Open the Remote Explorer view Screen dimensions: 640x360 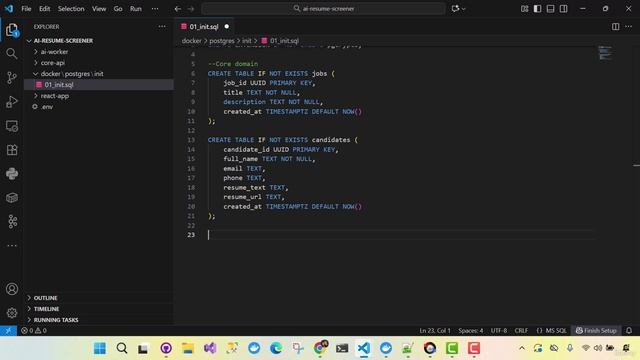[12, 126]
